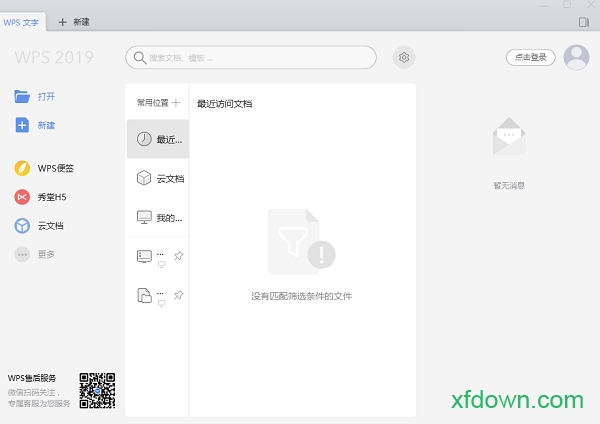Click the WPS售后服务 QR code
600x424 pixels.
97,391
